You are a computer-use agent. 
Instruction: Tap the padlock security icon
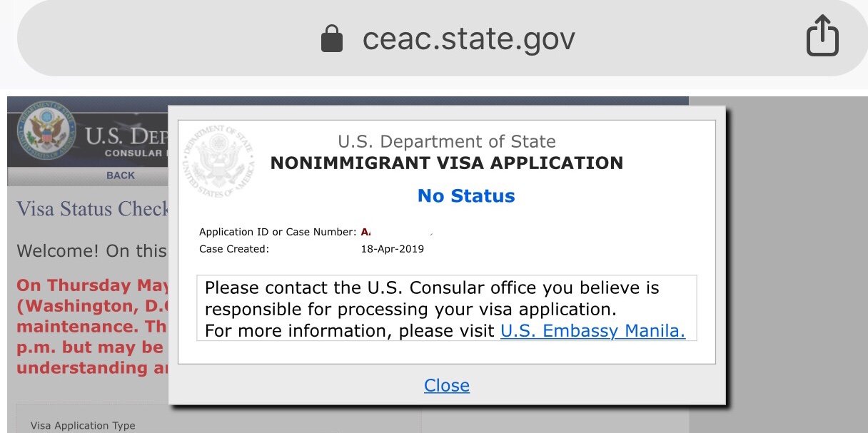click(x=331, y=39)
